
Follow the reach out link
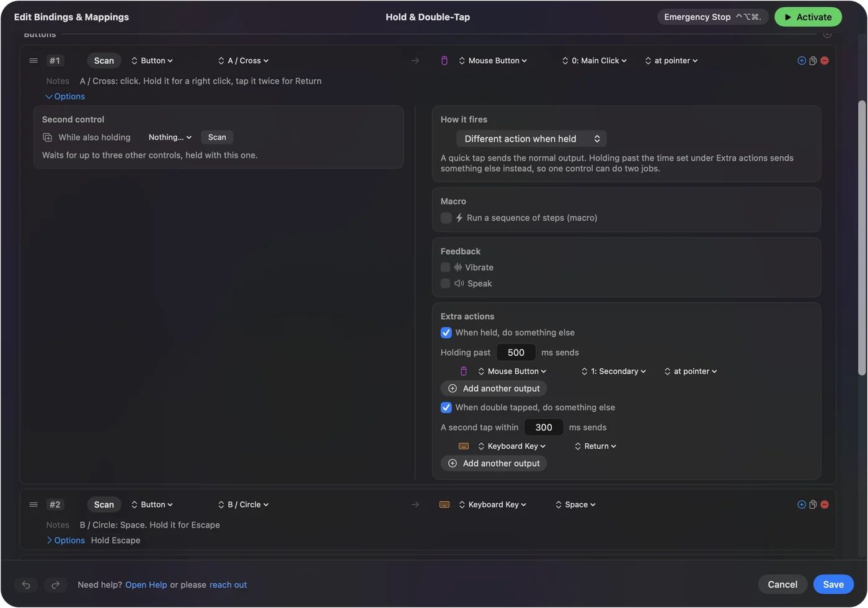(228, 585)
